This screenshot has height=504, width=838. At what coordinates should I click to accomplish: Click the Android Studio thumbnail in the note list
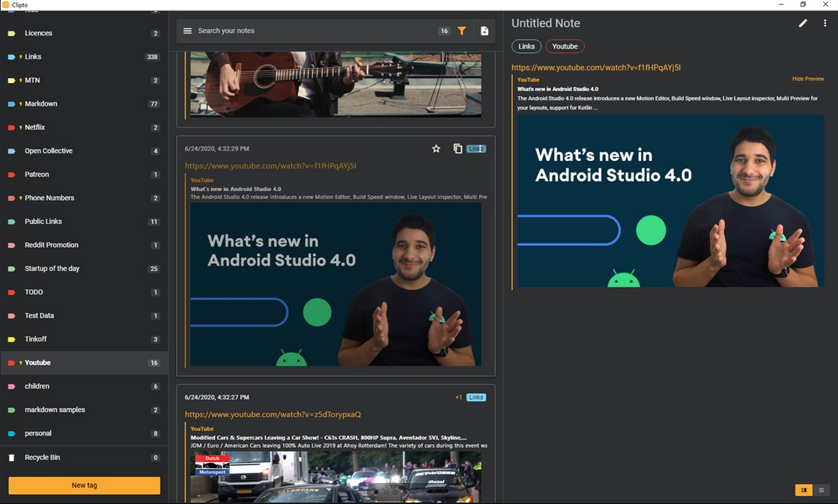(335, 285)
